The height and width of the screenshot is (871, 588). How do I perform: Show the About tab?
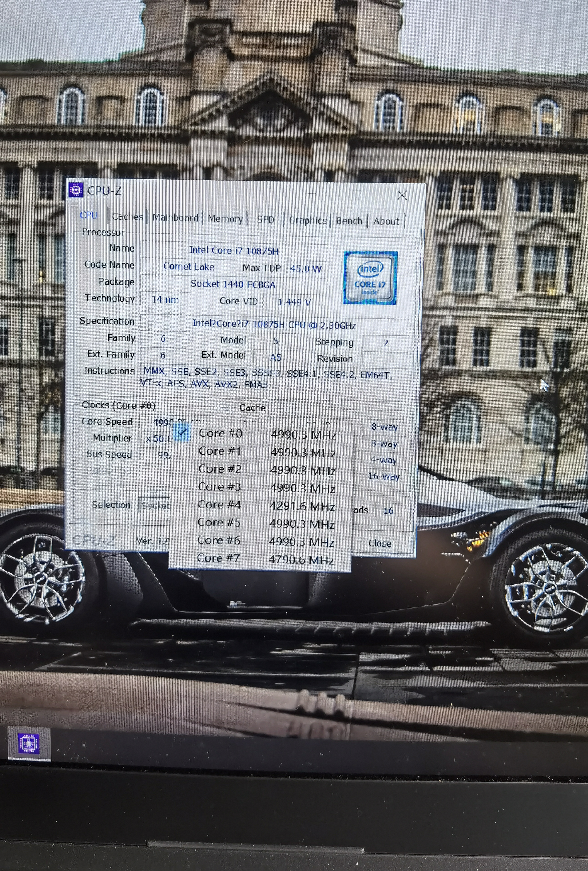click(386, 221)
